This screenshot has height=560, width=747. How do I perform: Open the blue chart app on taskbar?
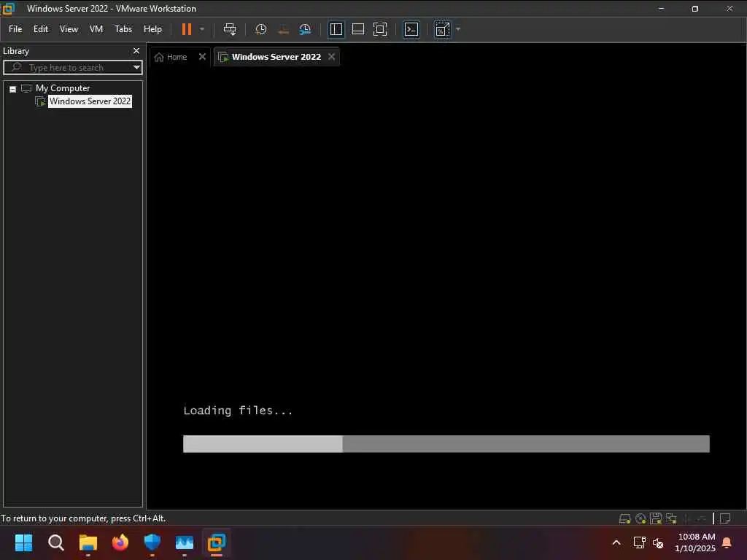tap(185, 542)
